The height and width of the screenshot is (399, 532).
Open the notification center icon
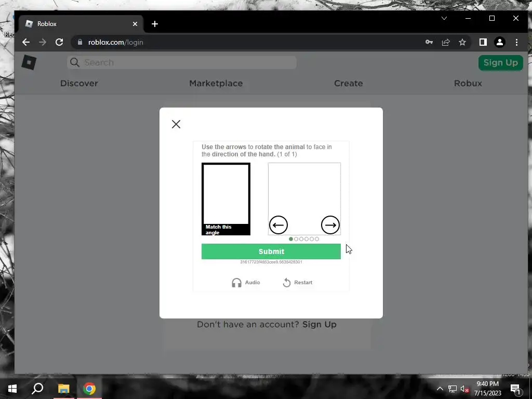pos(515,389)
